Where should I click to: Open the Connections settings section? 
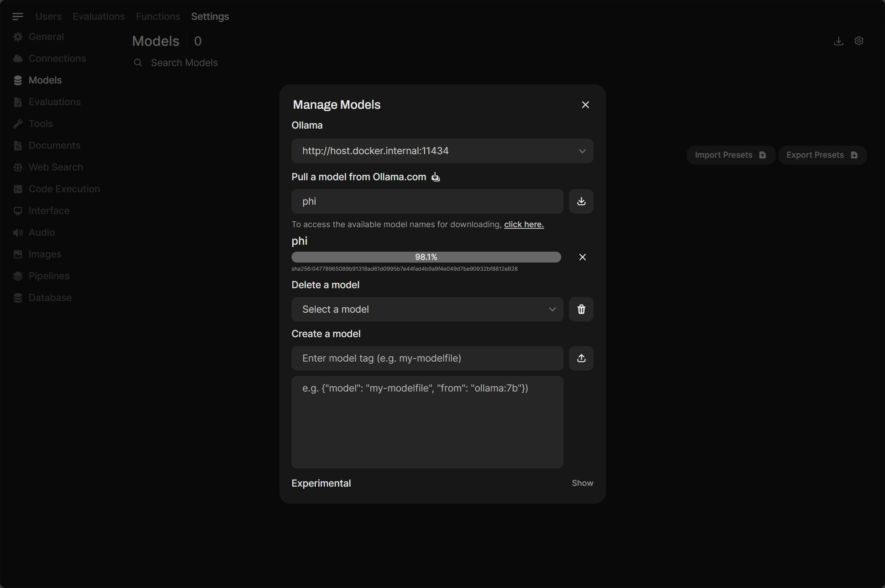coord(57,58)
